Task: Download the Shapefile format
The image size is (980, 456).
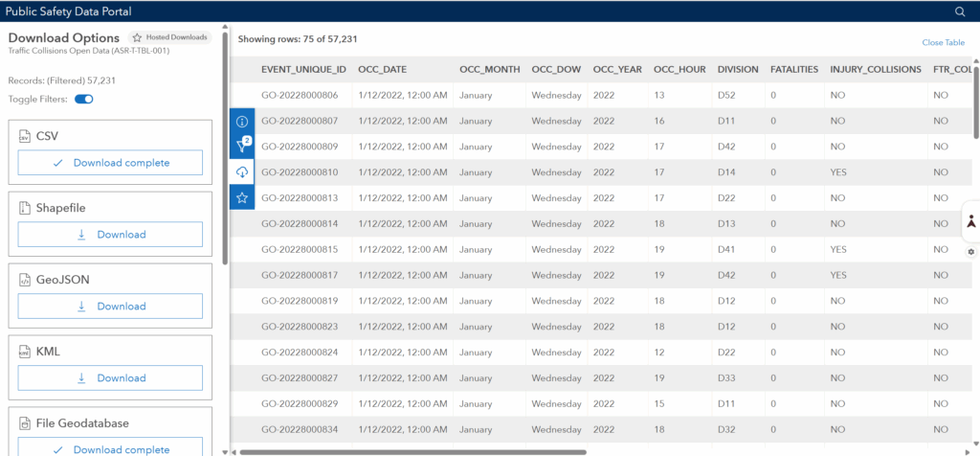Action: 110,235
